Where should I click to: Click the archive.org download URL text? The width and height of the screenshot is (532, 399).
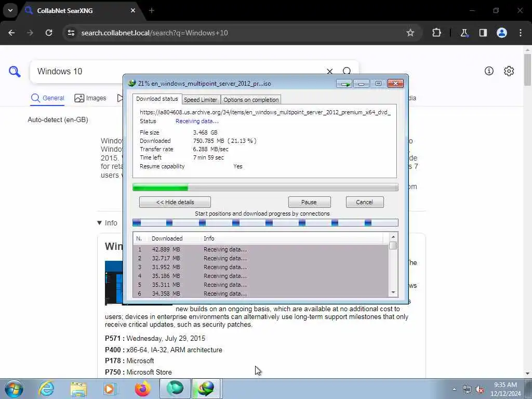265,112
